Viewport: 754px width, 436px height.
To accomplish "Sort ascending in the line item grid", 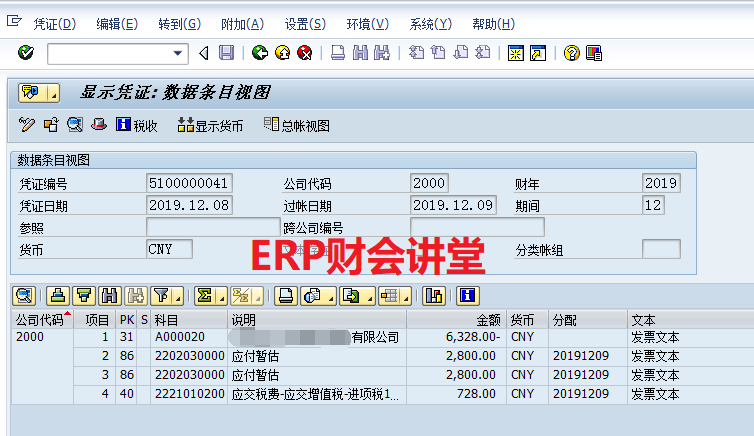I will point(58,295).
